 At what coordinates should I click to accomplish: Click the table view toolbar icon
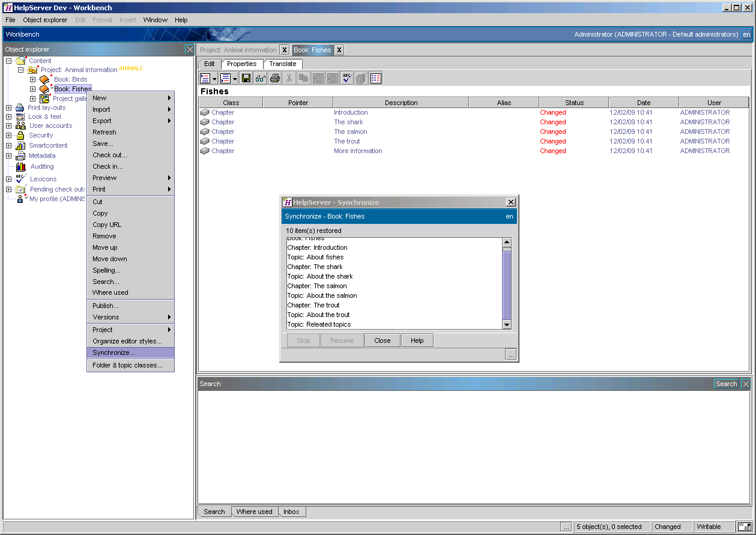376,78
